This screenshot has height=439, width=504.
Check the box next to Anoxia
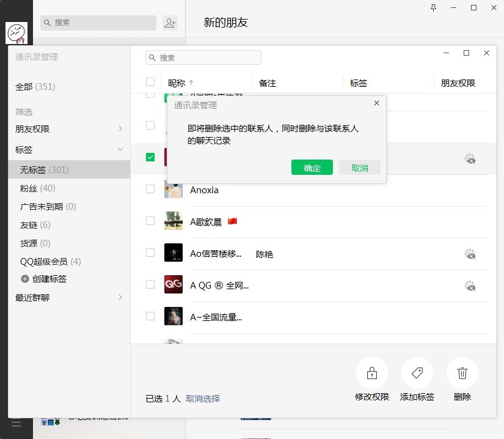(150, 189)
